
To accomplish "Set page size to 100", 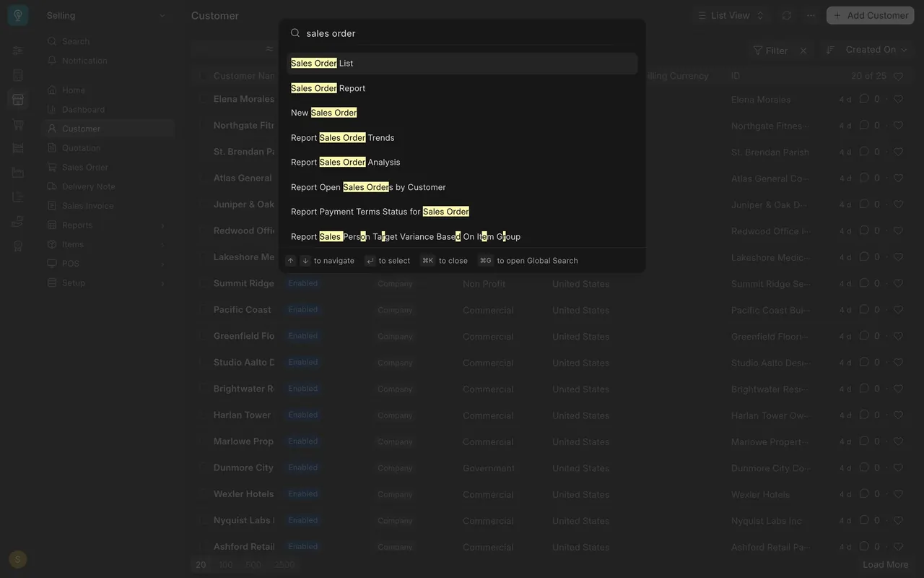I will pyautogui.click(x=226, y=565).
